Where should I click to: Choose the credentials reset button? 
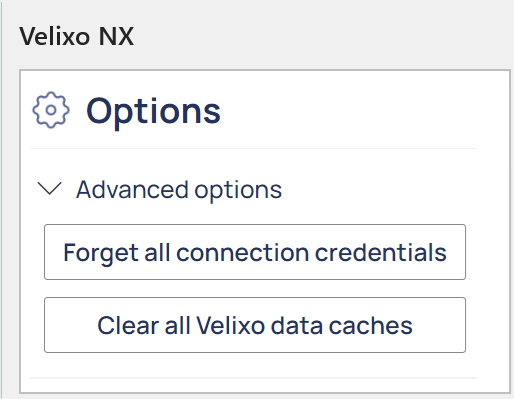255,252
